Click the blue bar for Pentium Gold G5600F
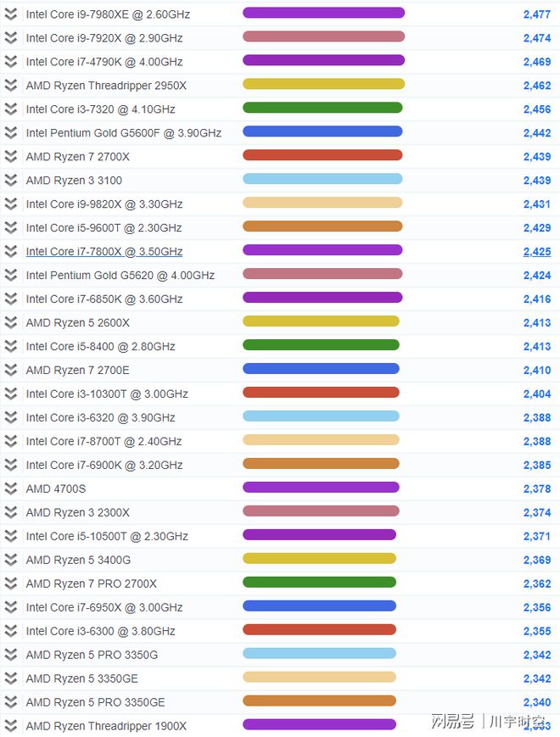The height and width of the screenshot is (737, 560). 322,131
